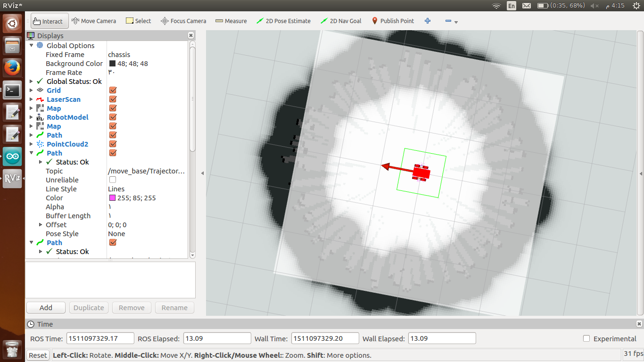Viewport: 644px width, 362px height.
Task: Open the system settings gear menu
Action: coord(636,6)
